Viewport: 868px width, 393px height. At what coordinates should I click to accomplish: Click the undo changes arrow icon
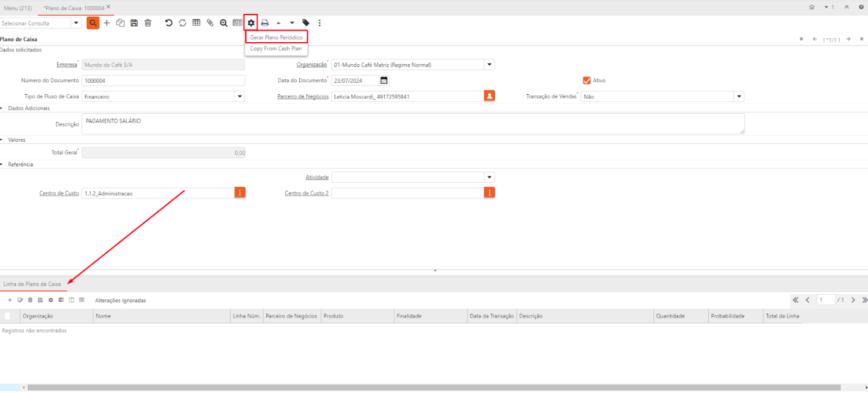[168, 23]
